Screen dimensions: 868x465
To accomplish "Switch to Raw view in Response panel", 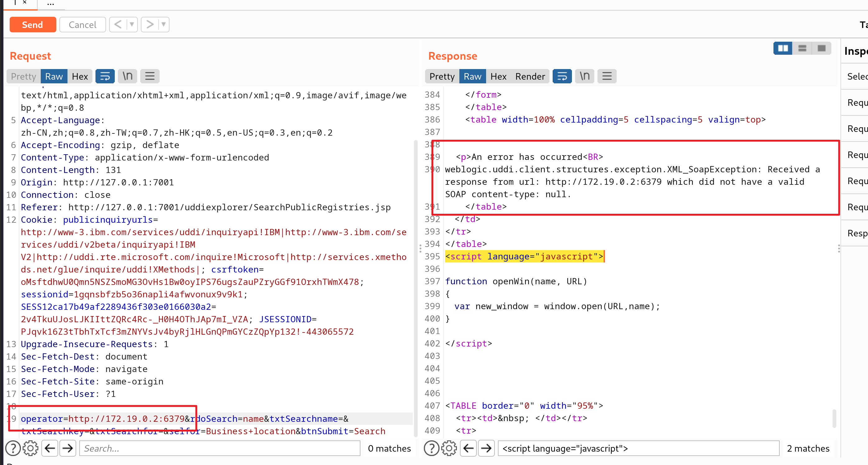I will tap(472, 76).
